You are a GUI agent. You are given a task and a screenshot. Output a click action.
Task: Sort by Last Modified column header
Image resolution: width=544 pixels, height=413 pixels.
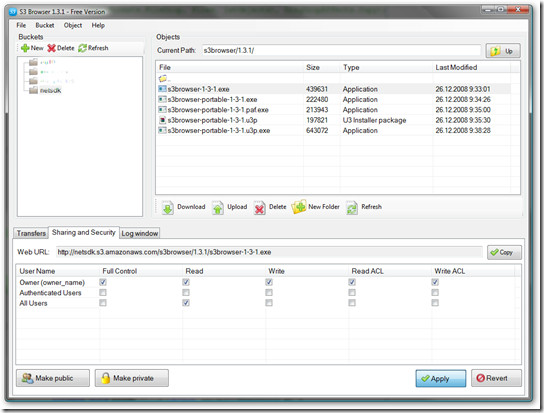(471, 67)
